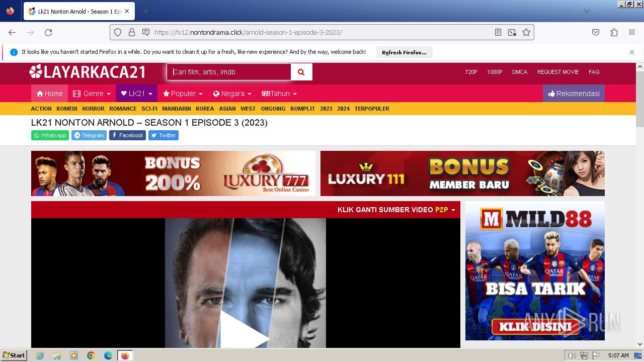The height and width of the screenshot is (362, 644).
Task: Expand the Tahun dropdown menu
Action: pyautogui.click(x=279, y=94)
